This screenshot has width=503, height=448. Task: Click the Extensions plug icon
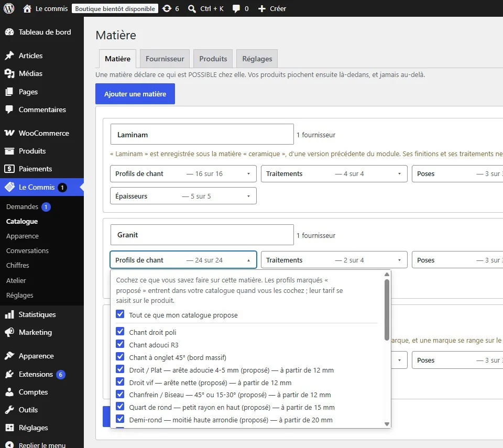(x=9, y=374)
